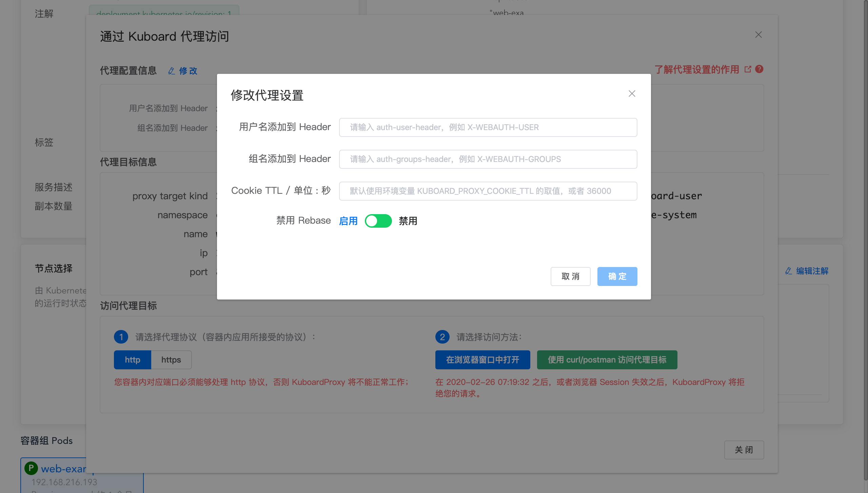868x493 pixels.
Task: Click the external link icon after 了解代理设置的作用
Action: click(748, 69)
